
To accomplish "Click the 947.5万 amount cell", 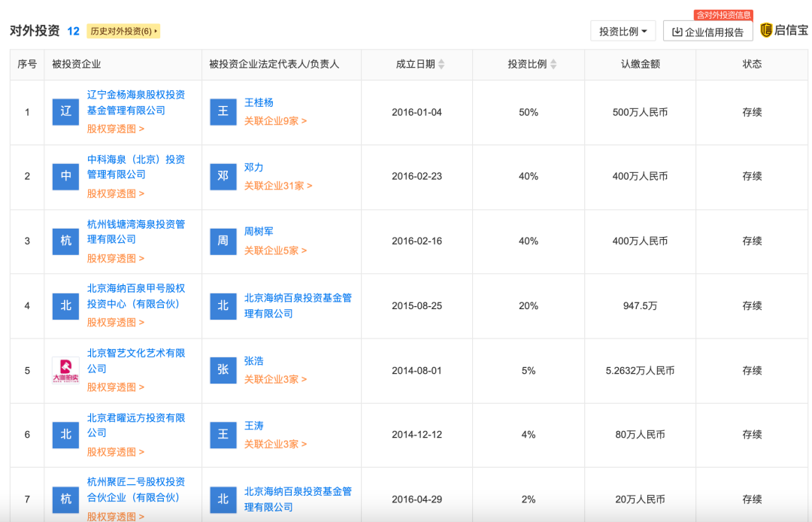I will (640, 306).
